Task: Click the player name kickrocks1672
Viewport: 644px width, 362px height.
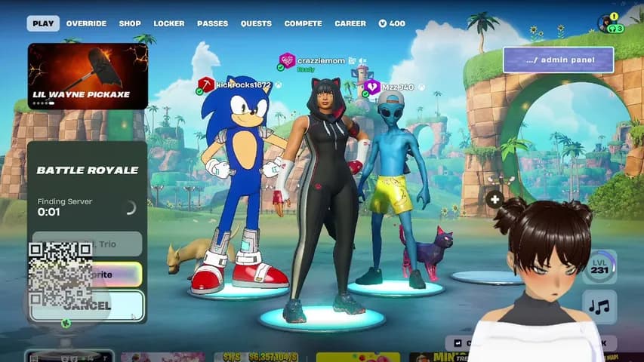Action: coord(244,85)
